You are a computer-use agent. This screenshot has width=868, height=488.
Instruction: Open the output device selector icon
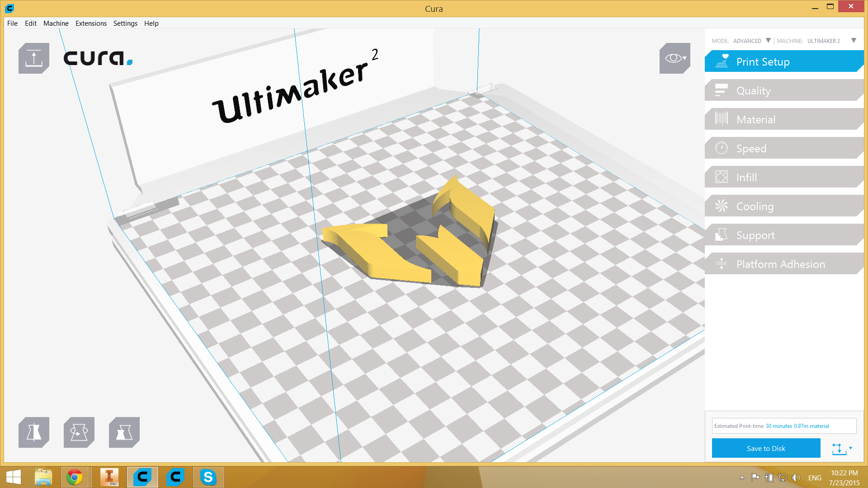click(x=842, y=448)
